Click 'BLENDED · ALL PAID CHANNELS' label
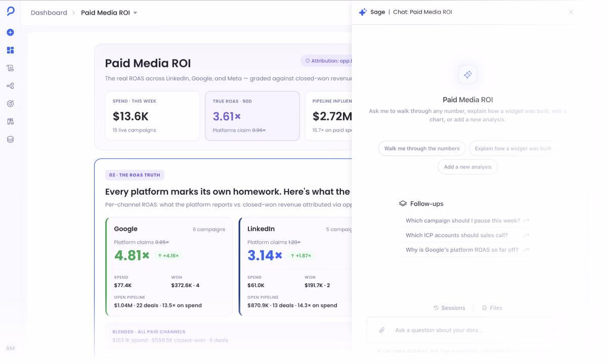 (x=149, y=332)
